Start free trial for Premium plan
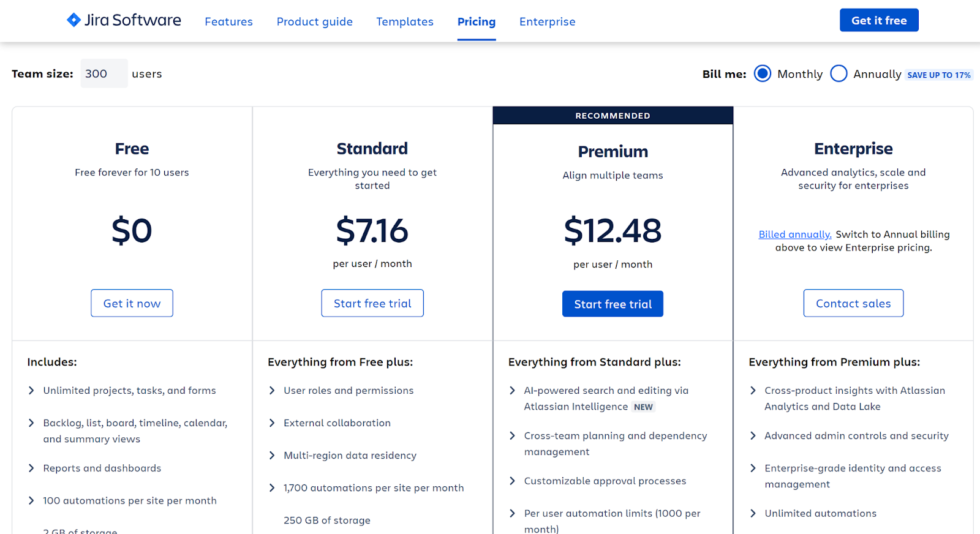 tap(612, 304)
